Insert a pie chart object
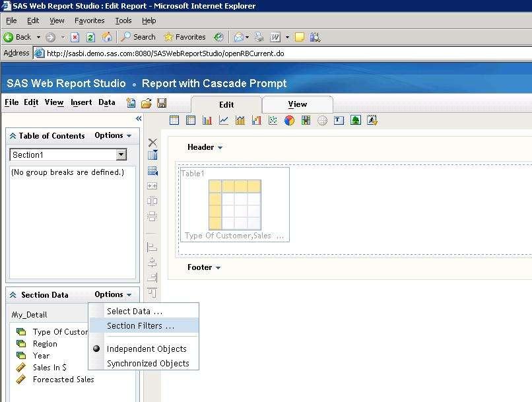The width and height of the screenshot is (532, 402). click(289, 120)
